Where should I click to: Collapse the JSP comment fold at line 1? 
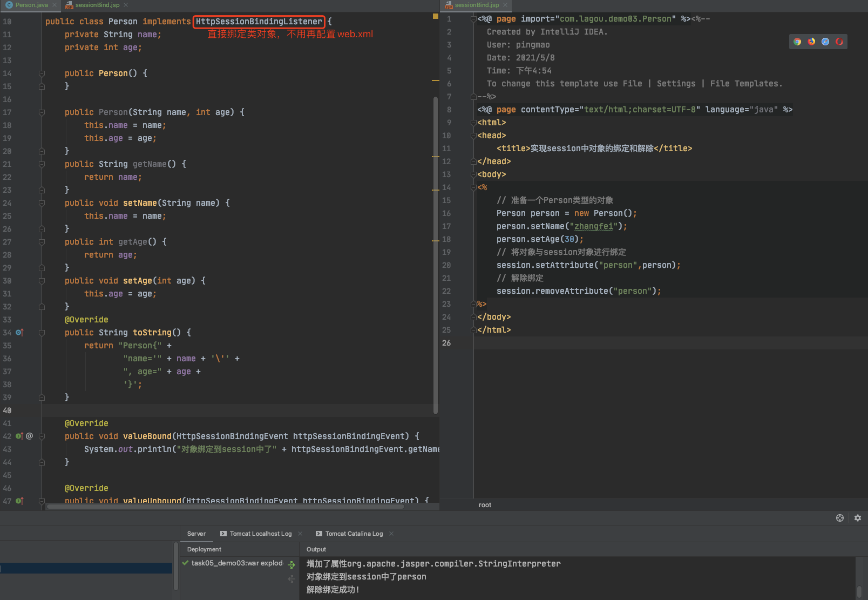pyautogui.click(x=473, y=19)
